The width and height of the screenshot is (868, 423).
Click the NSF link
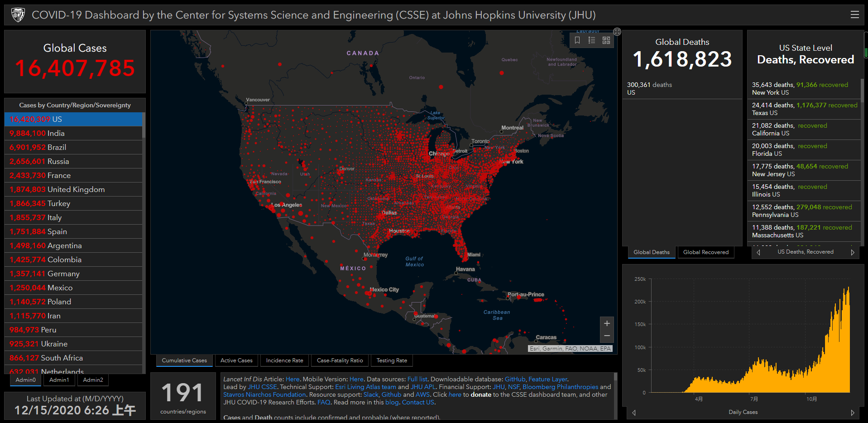(x=513, y=387)
